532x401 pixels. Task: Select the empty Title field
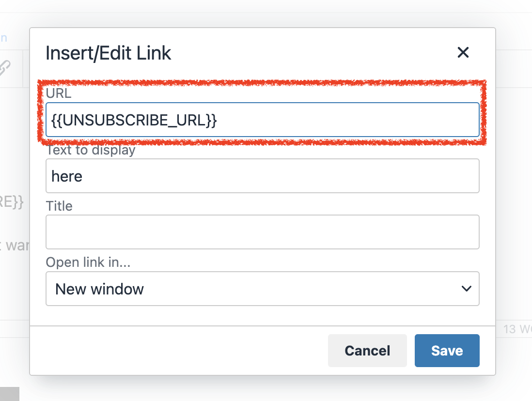[x=262, y=232]
